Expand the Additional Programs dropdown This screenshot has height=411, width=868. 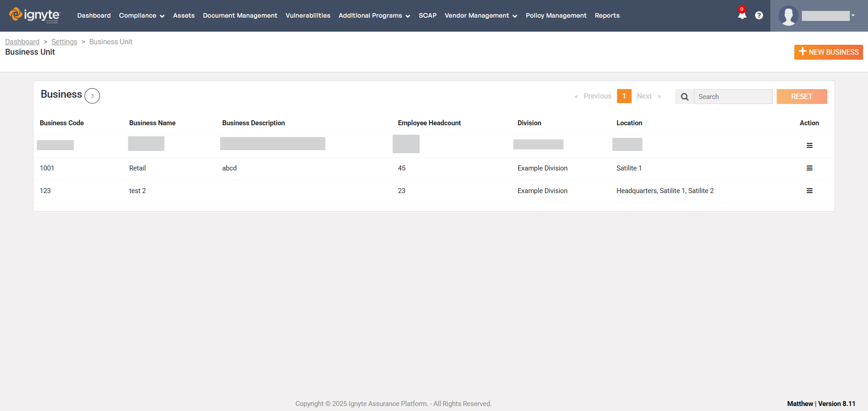pyautogui.click(x=374, y=15)
